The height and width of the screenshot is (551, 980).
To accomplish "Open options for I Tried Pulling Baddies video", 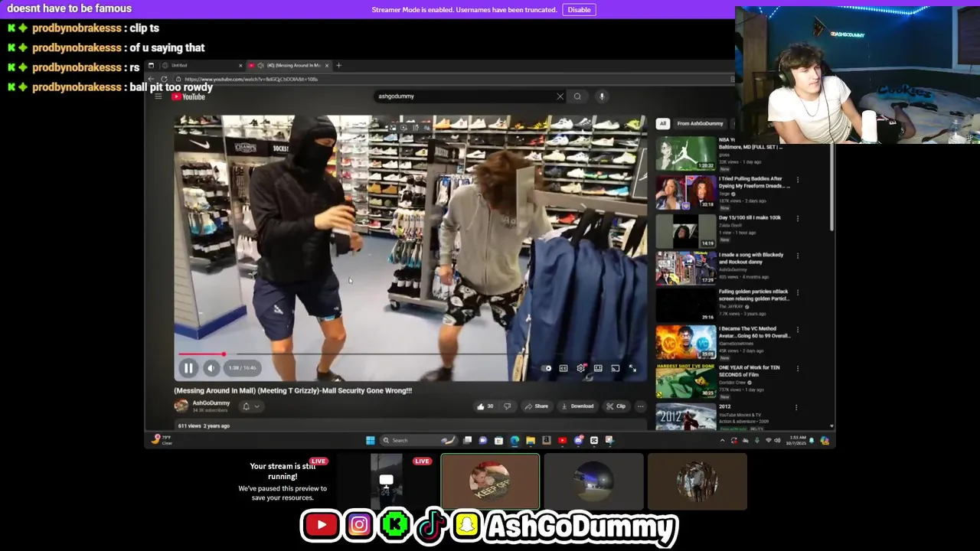I will [797, 181].
